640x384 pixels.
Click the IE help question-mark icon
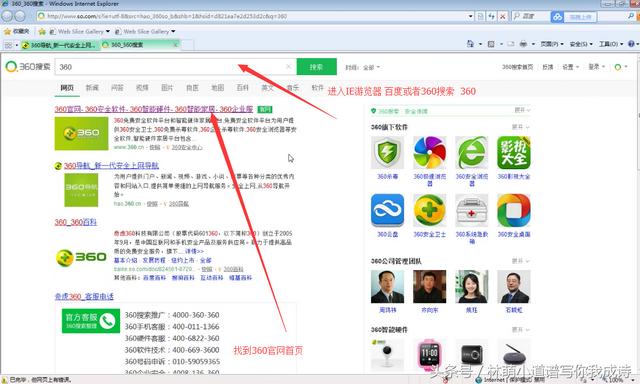631,44
